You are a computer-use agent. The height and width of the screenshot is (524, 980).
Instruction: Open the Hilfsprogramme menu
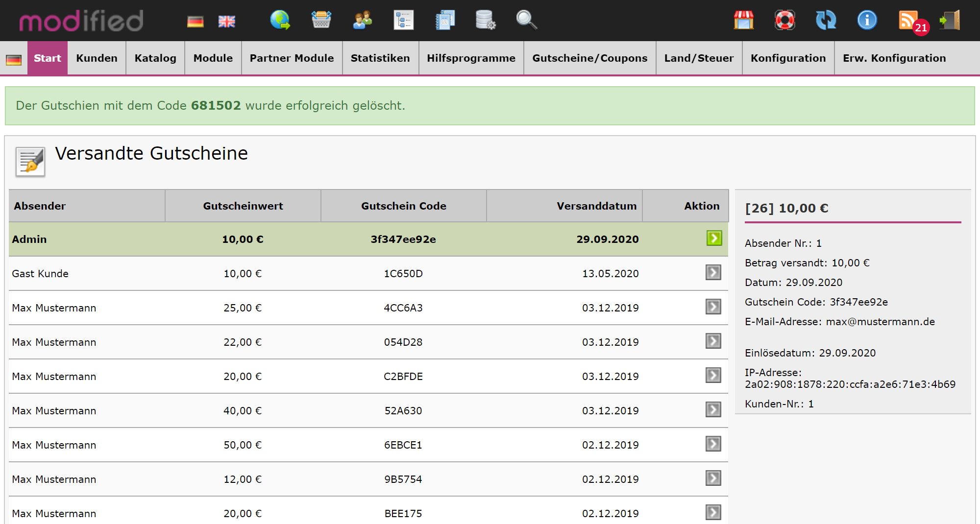click(471, 58)
